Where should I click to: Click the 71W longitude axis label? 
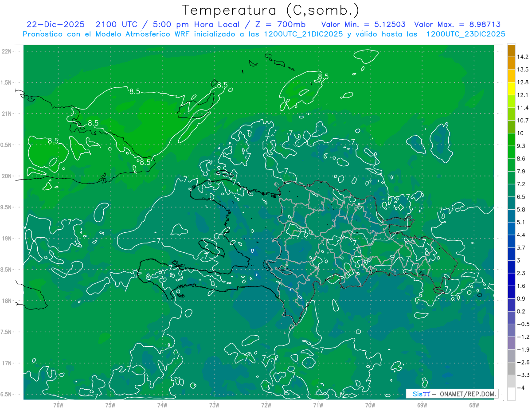[x=318, y=405]
